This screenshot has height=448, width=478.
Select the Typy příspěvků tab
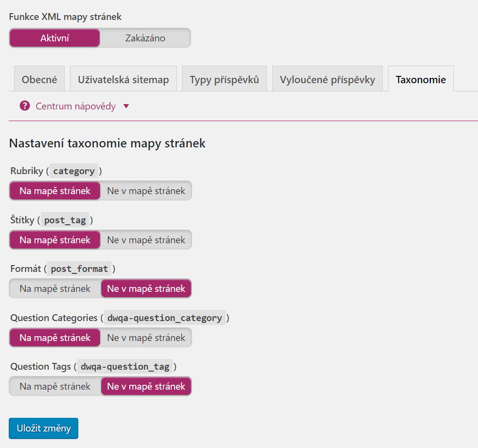(224, 79)
